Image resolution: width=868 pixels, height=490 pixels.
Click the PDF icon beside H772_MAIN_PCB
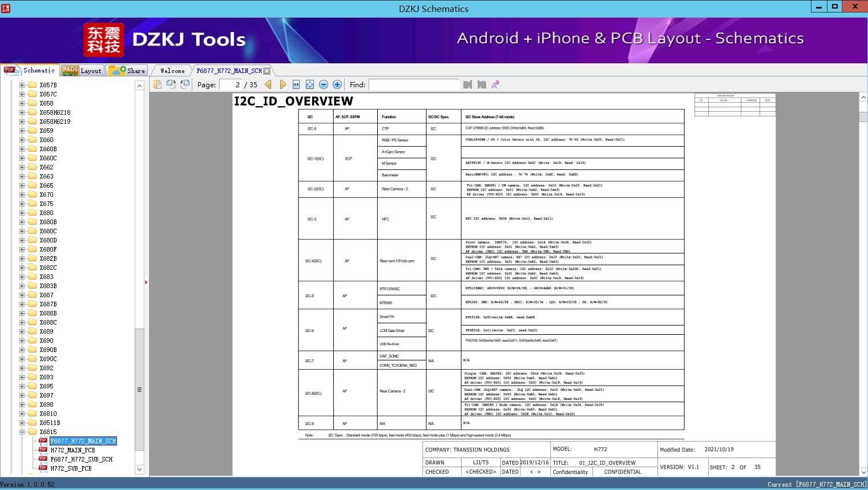click(43, 449)
